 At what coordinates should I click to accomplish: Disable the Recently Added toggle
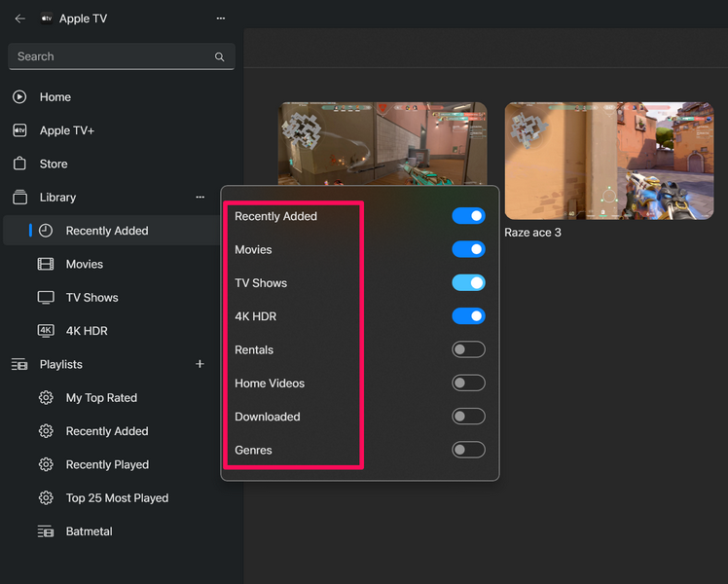[468, 216]
